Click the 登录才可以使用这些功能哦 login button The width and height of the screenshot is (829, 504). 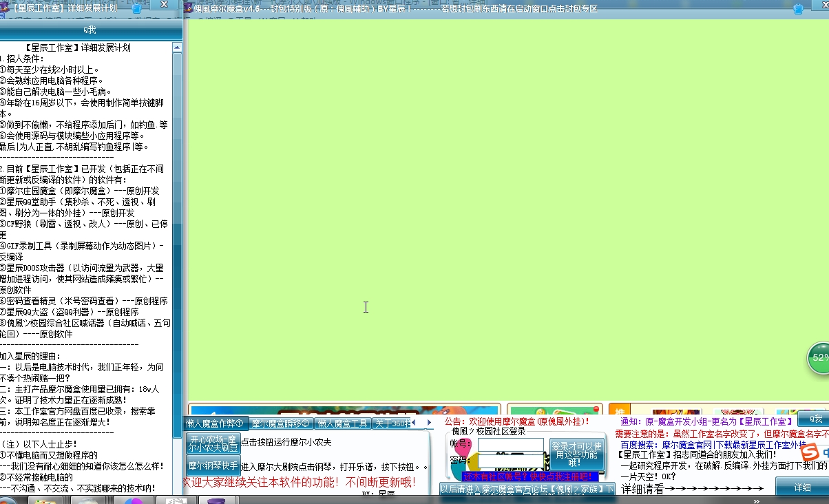pos(576,454)
